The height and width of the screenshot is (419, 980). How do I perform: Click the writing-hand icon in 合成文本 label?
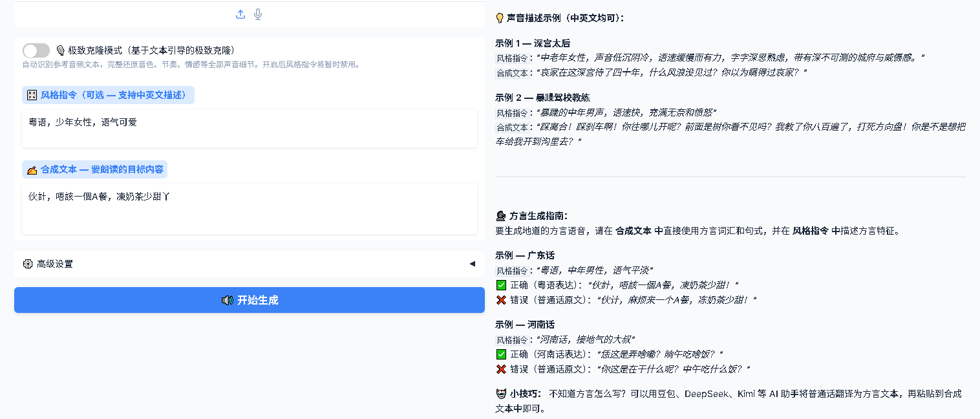pyautogui.click(x=32, y=169)
